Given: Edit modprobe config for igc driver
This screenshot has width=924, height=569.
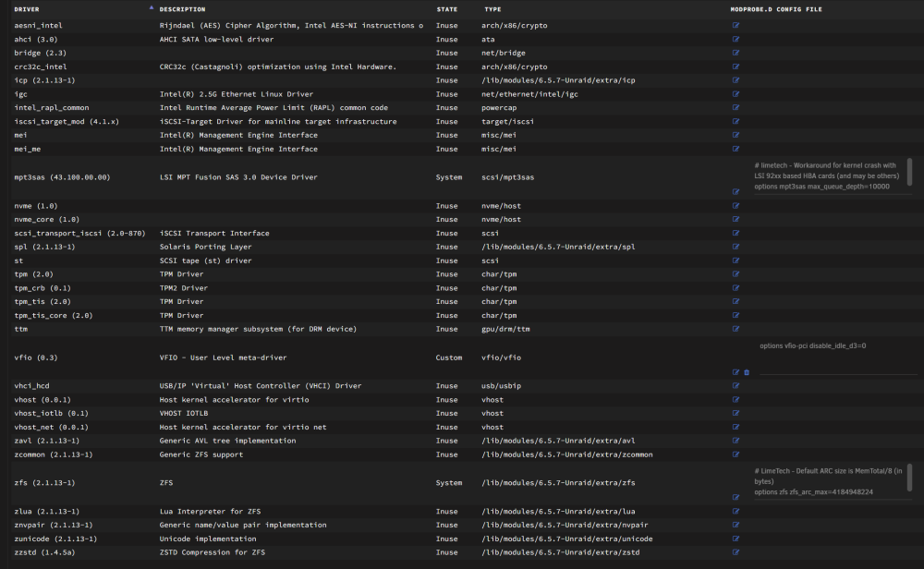Looking at the screenshot, I should click(736, 93).
